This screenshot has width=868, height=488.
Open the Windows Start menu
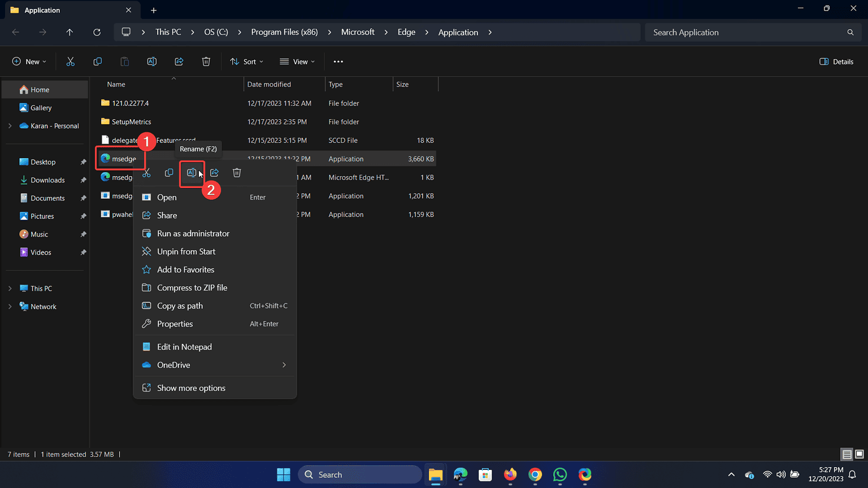click(284, 474)
